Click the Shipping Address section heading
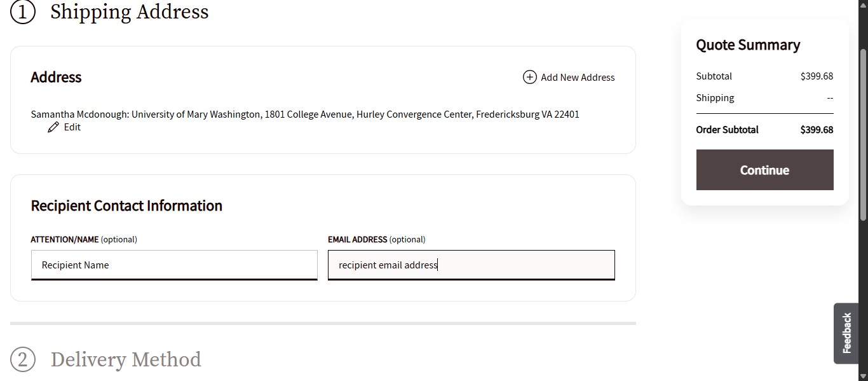This screenshot has width=868, height=381. click(x=130, y=12)
